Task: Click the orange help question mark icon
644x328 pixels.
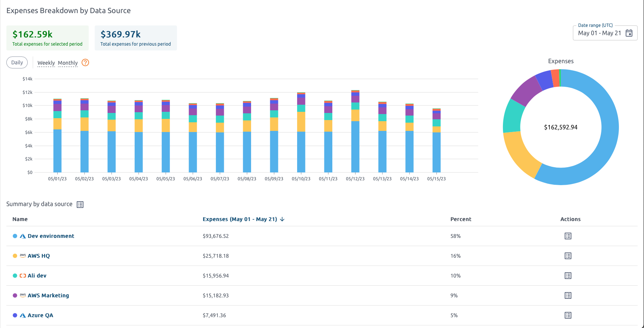Action: pos(85,62)
